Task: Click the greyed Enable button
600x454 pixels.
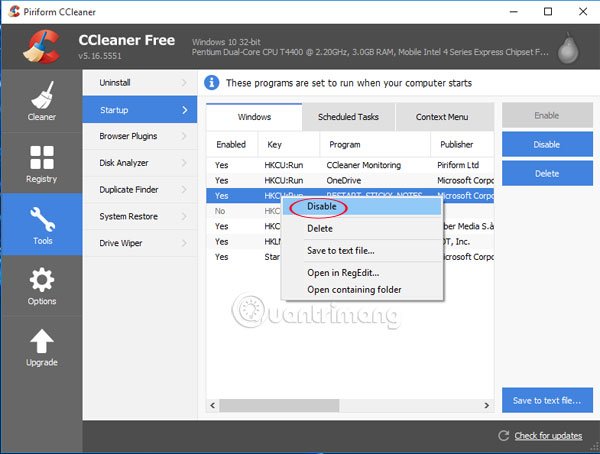Action: point(547,115)
